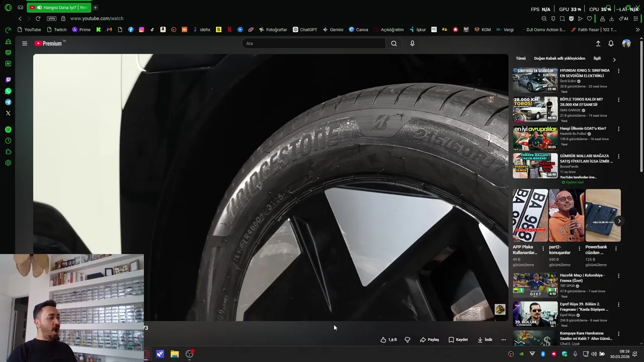Image resolution: width=644 pixels, height=362 pixels.
Task: Open taskbar volume icon
Action: tap(594, 354)
